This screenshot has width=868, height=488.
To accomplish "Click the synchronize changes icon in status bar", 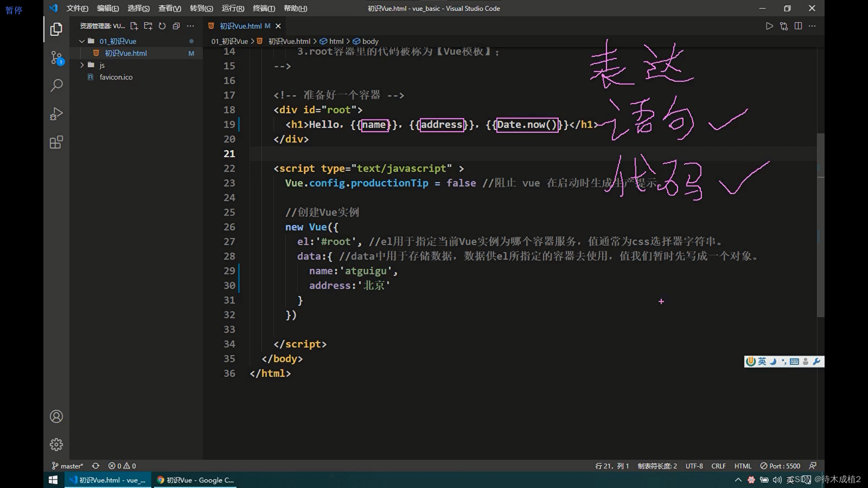I will pyautogui.click(x=95, y=466).
